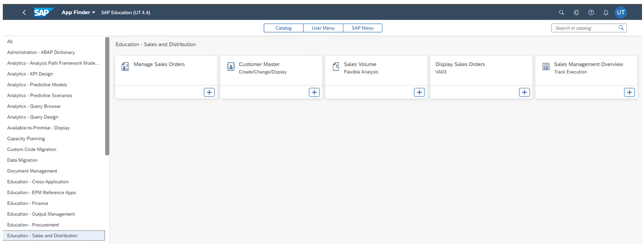644x248 pixels.
Task: Select Analytics - Query Browser catalog
Action: coord(54,106)
